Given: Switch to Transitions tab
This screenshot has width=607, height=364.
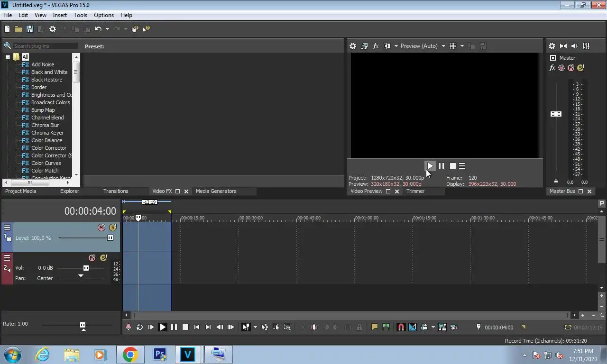Looking at the screenshot, I should [116, 191].
